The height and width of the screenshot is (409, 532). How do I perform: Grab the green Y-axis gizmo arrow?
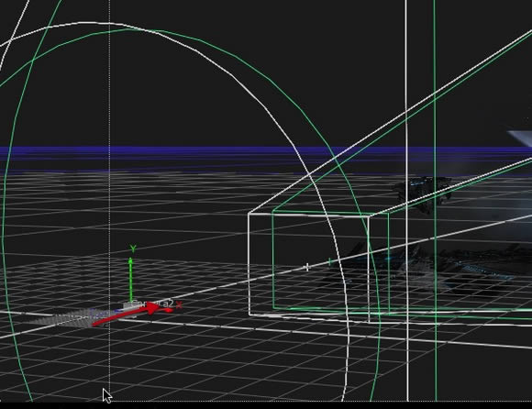pos(130,280)
